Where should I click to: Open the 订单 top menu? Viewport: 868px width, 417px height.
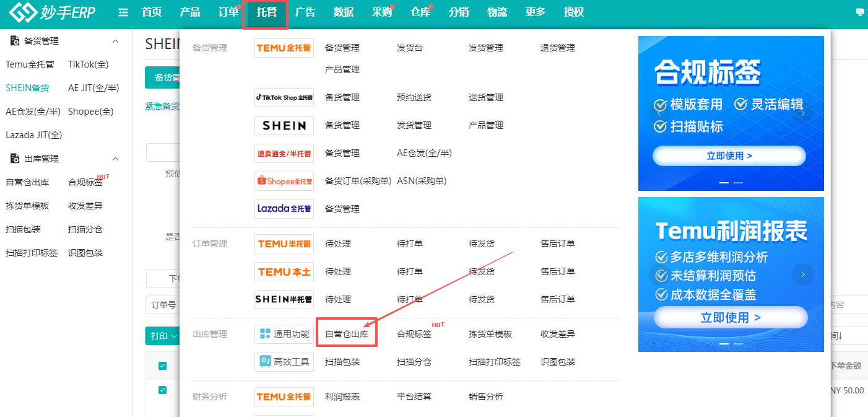(x=228, y=12)
